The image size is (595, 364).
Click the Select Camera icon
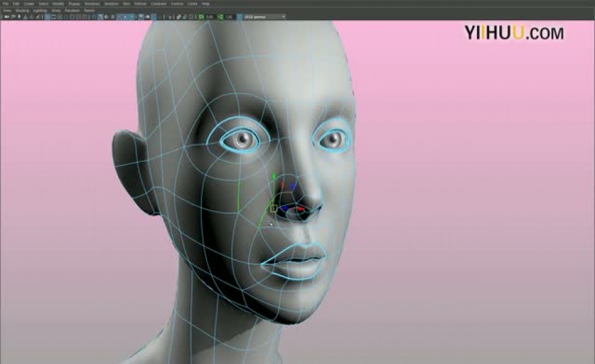coord(5,17)
